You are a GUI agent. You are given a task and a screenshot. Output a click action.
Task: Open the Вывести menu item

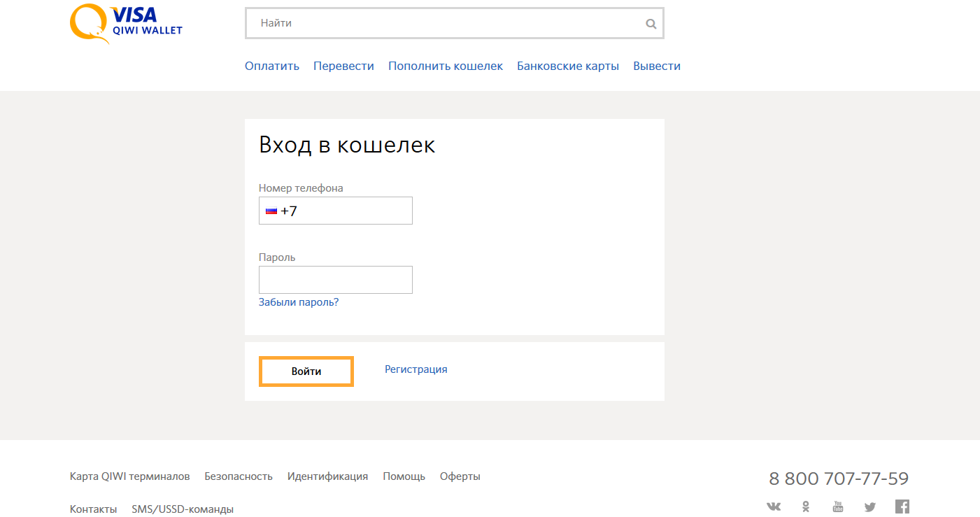click(657, 66)
